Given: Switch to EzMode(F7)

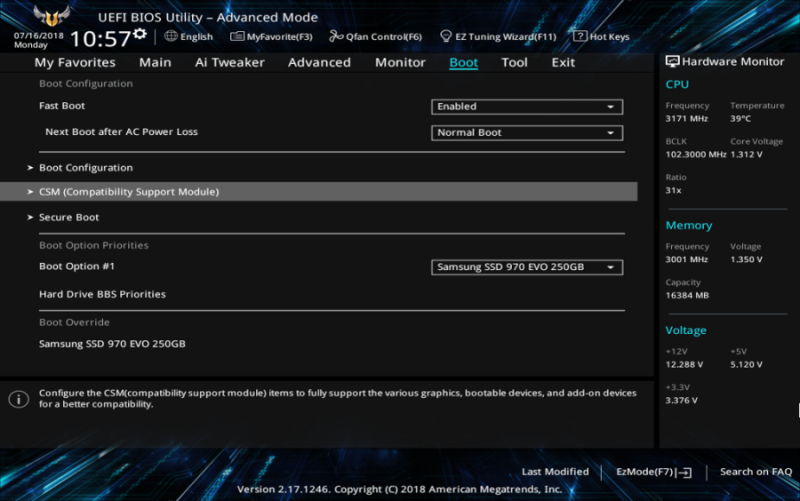Looking at the screenshot, I should 654,472.
